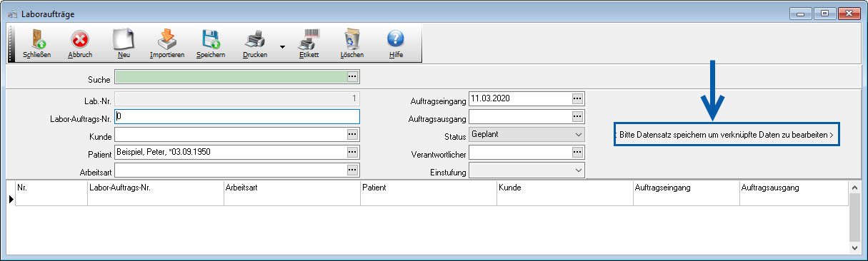The image size is (868, 261).
Task: Click the Labor-Auftrags-Nr. input field
Action: pyautogui.click(x=236, y=117)
